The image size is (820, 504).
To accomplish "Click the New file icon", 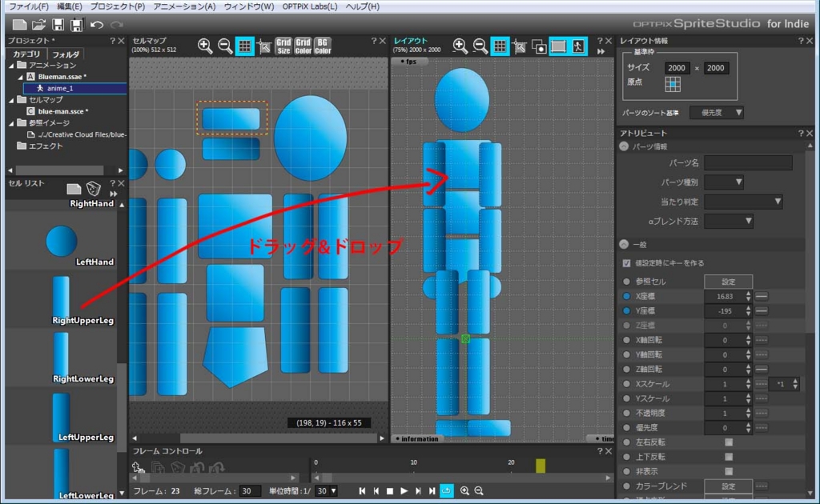I will click(19, 25).
